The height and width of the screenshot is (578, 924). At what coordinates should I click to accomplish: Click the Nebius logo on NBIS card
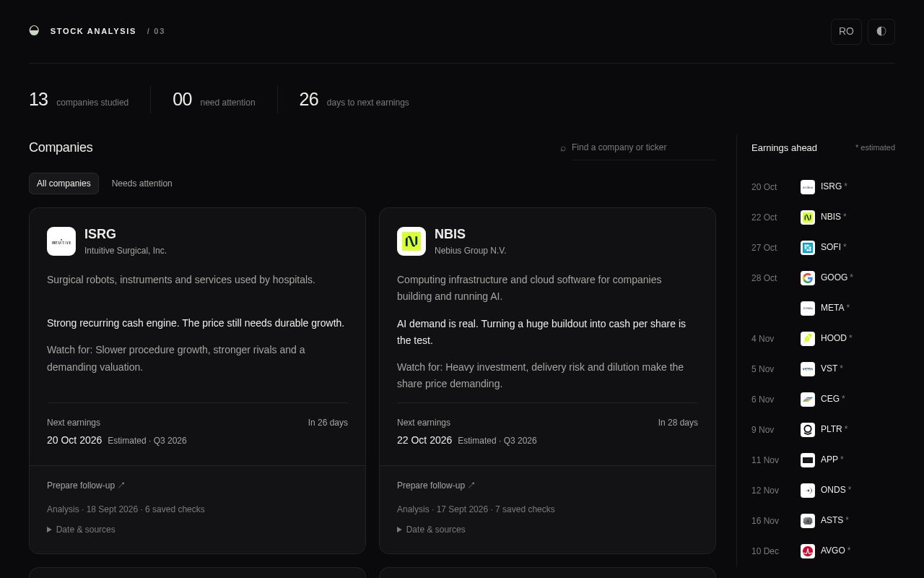point(411,241)
